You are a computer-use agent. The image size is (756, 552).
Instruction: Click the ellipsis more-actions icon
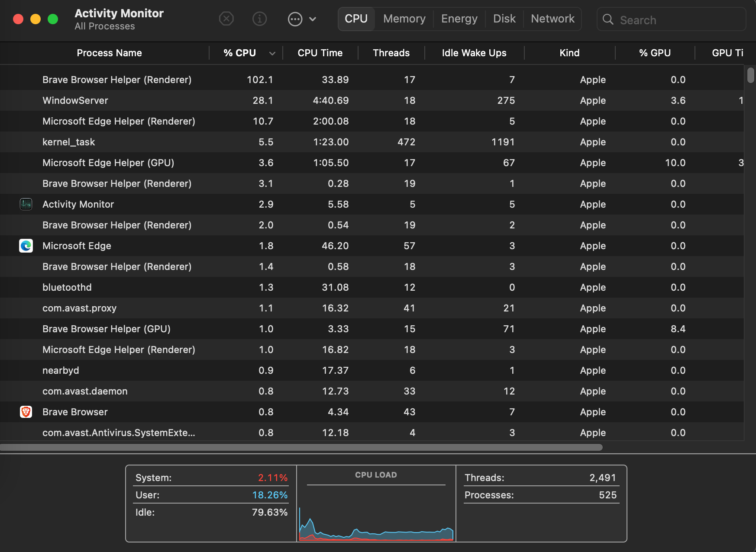pyautogui.click(x=295, y=19)
